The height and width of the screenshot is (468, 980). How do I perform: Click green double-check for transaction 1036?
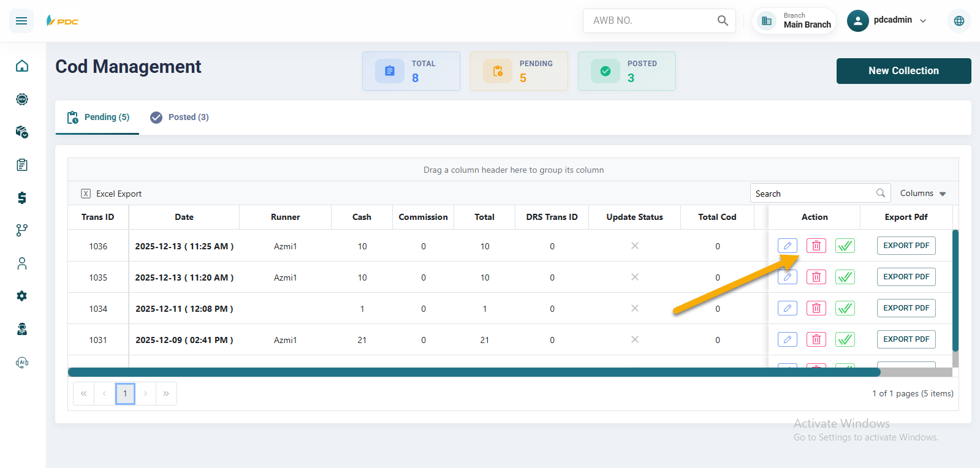845,246
